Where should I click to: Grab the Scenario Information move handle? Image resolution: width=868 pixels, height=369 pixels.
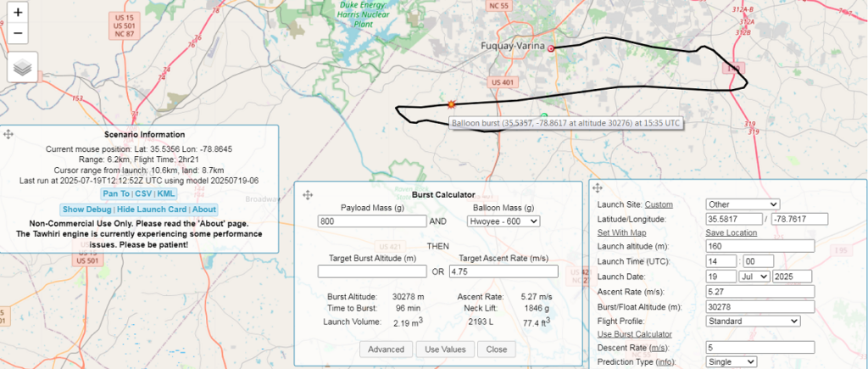coord(8,134)
